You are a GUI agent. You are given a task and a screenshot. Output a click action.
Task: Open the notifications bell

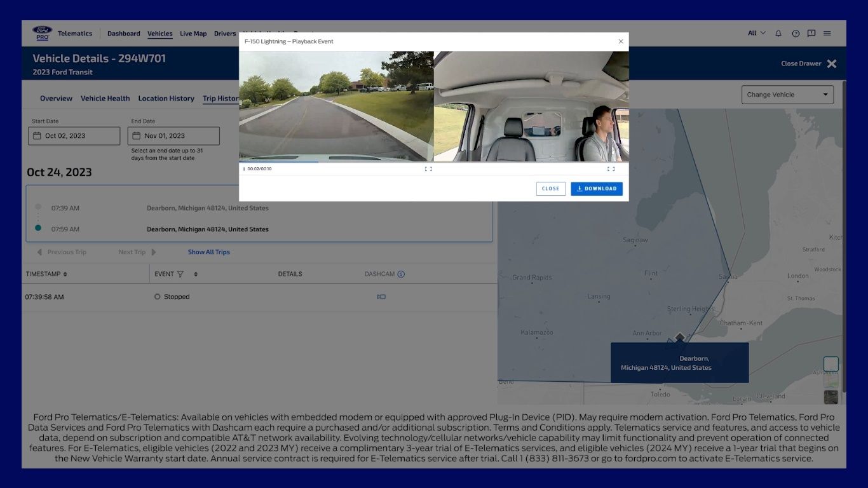pyautogui.click(x=778, y=34)
